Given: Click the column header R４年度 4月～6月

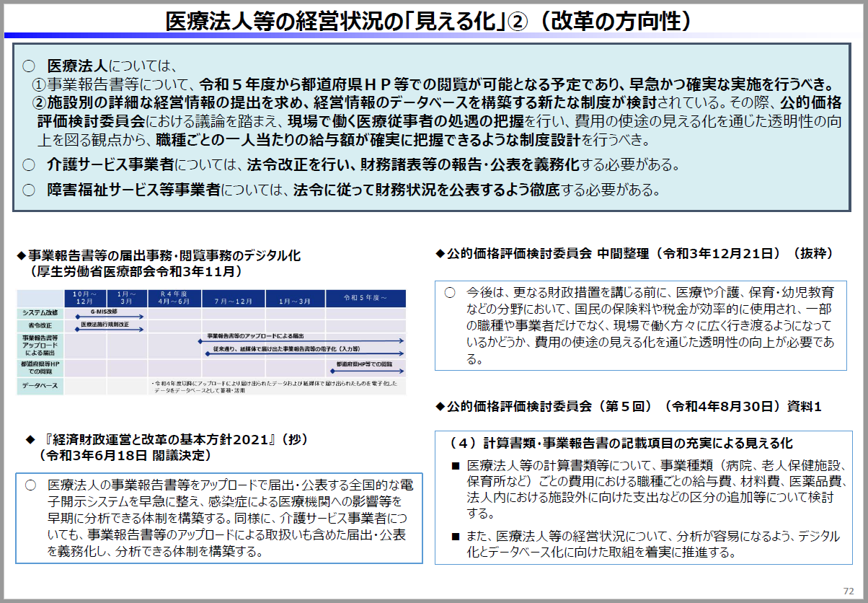Looking at the screenshot, I should click(174, 298).
